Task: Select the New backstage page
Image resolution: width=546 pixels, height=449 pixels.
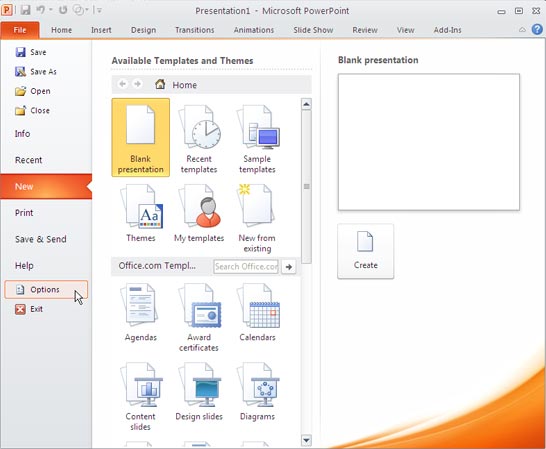Action: click(46, 186)
